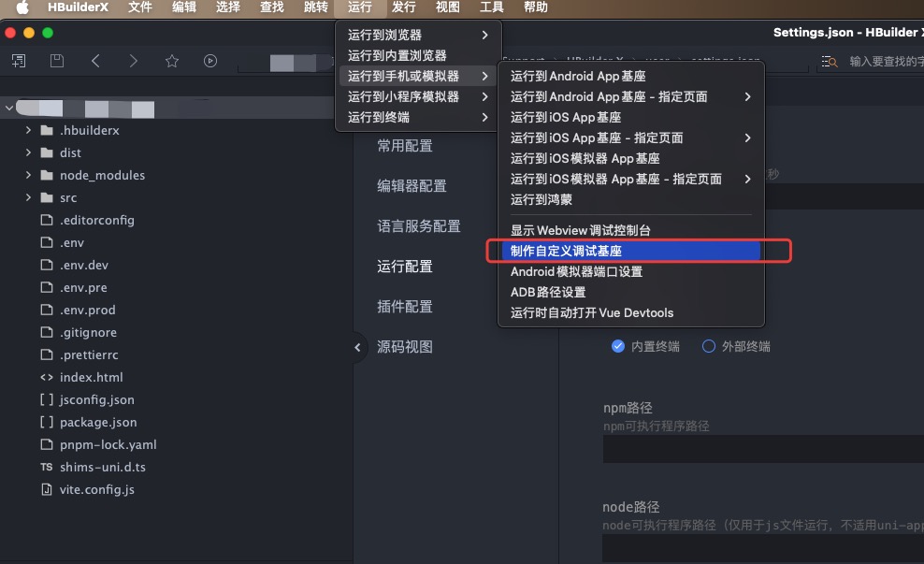
Task: Click the star bookmark toolbar icon
Action: coord(172,61)
